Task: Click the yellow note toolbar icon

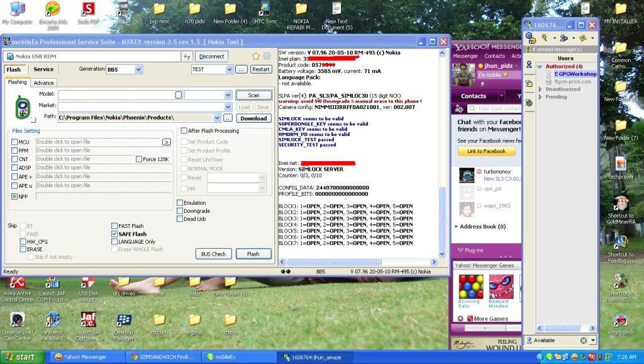Action: click(582, 38)
